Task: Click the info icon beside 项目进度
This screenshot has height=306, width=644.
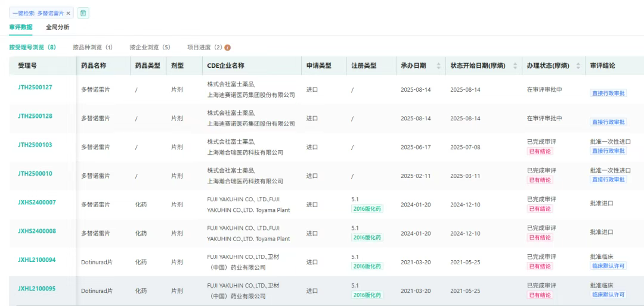Action: coord(228,48)
